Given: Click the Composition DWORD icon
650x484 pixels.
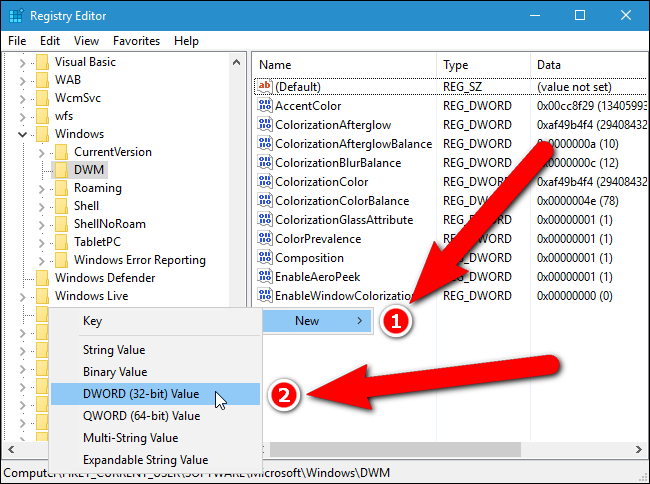Looking at the screenshot, I should tap(264, 258).
